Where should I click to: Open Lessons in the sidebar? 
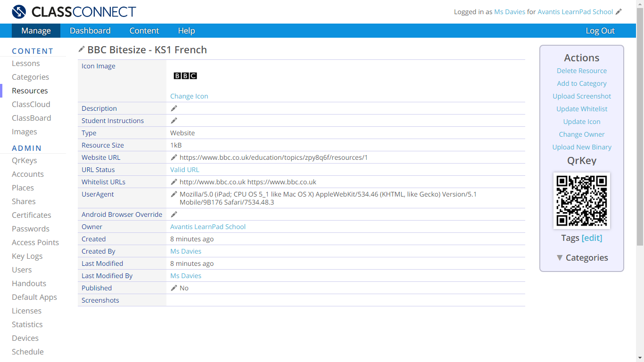tap(26, 64)
